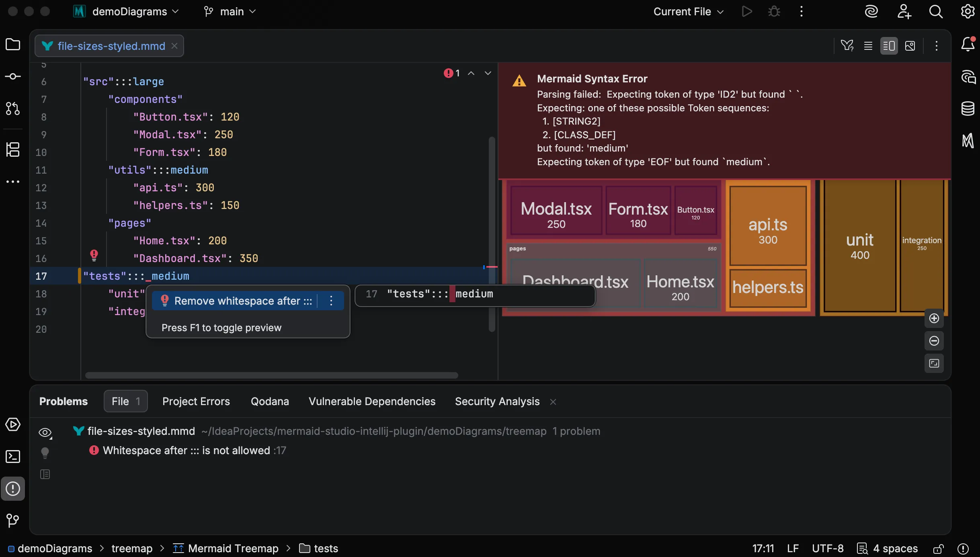
Task: Toggle the split editor/preview mode button
Action: [890, 45]
